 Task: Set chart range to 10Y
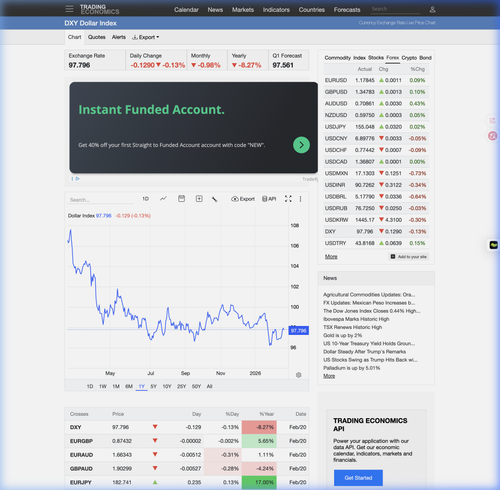[x=167, y=386]
